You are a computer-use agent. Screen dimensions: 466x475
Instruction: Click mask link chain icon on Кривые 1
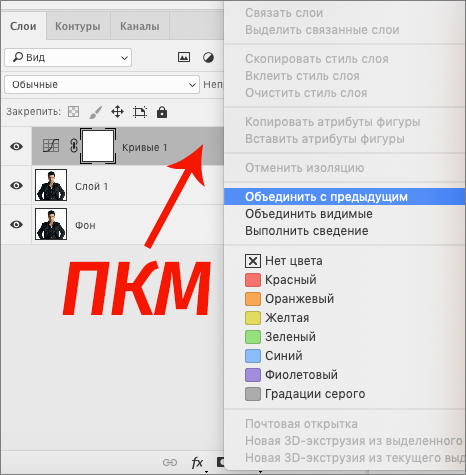coord(74,146)
